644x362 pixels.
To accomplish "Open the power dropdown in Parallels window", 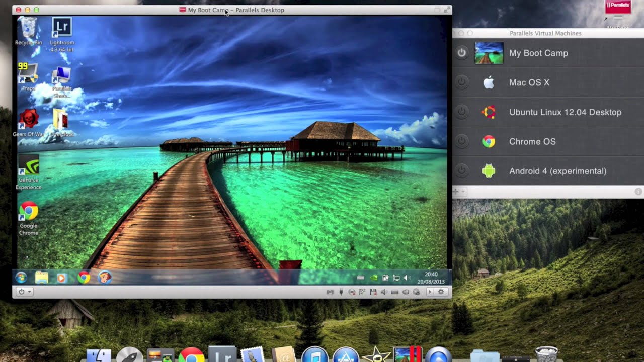I will [x=25, y=292].
